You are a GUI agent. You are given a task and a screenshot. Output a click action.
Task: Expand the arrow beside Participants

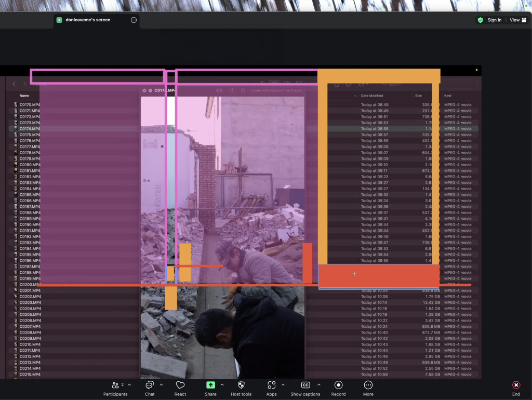coord(129,385)
